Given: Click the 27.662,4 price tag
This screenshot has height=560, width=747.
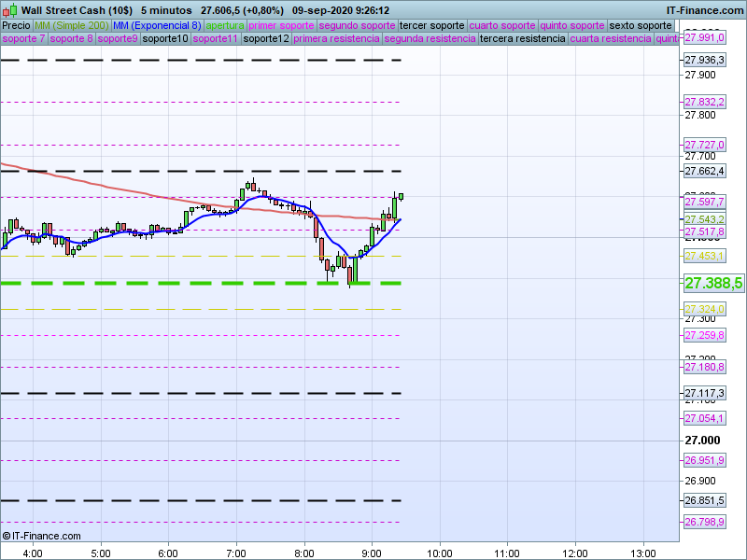Looking at the screenshot, I should 705,171.
